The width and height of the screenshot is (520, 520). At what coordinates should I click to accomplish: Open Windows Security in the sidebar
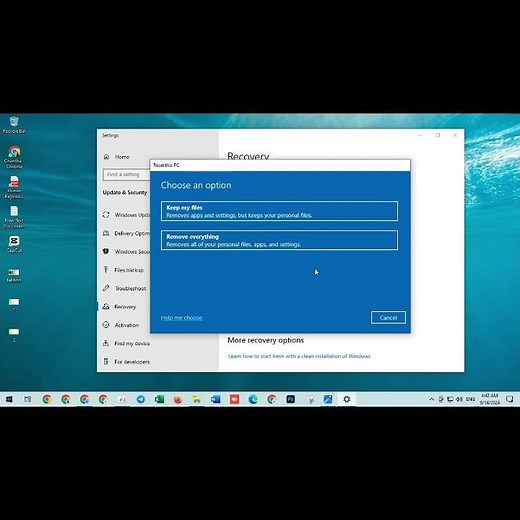point(126,252)
